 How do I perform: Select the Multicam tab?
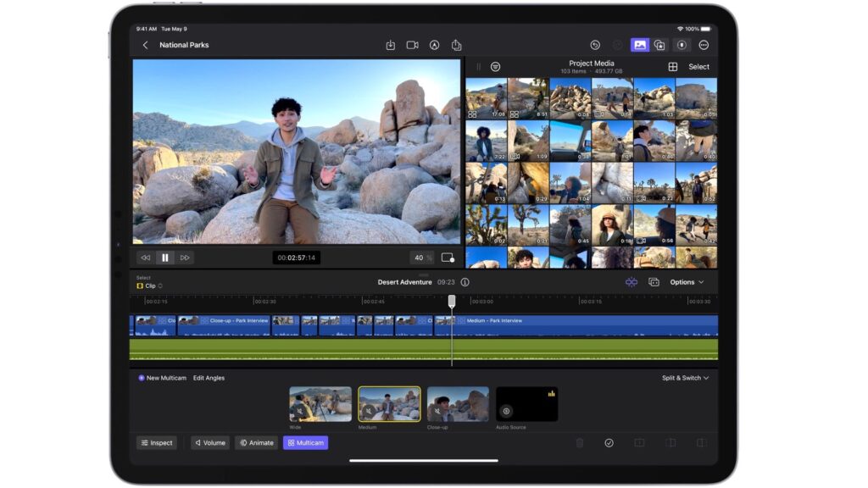point(305,443)
